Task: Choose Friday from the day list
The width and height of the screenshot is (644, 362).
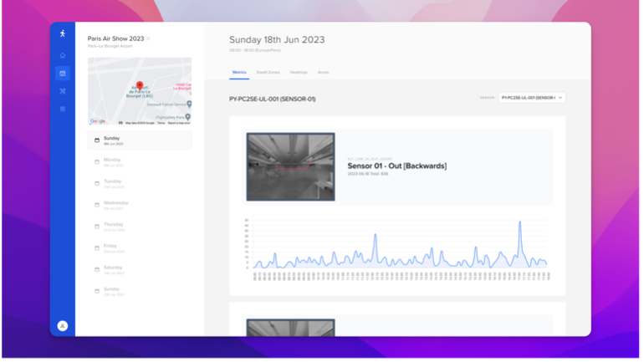Action: (x=110, y=247)
